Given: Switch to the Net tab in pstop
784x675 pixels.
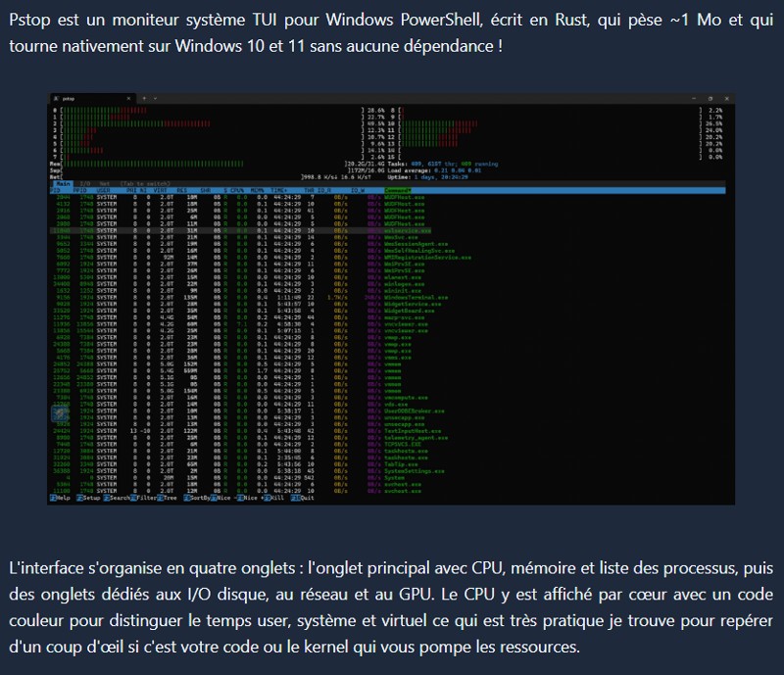Looking at the screenshot, I should click(105, 184).
